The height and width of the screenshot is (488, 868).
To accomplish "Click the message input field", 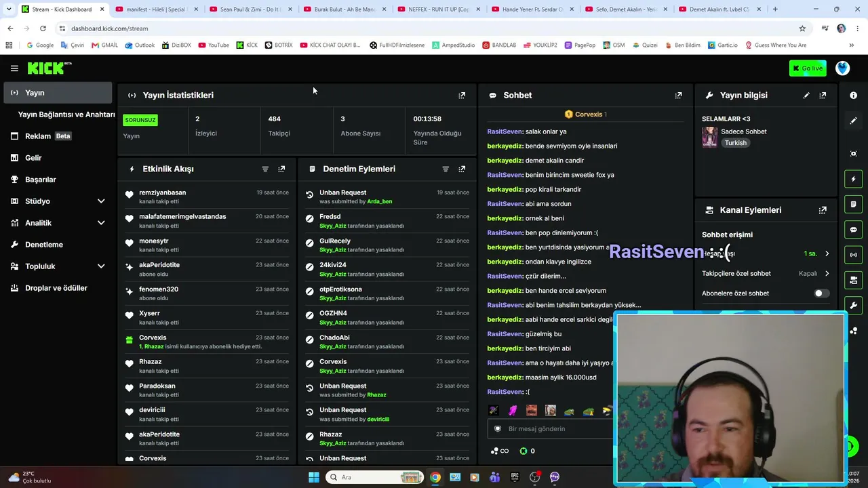I will point(550,429).
